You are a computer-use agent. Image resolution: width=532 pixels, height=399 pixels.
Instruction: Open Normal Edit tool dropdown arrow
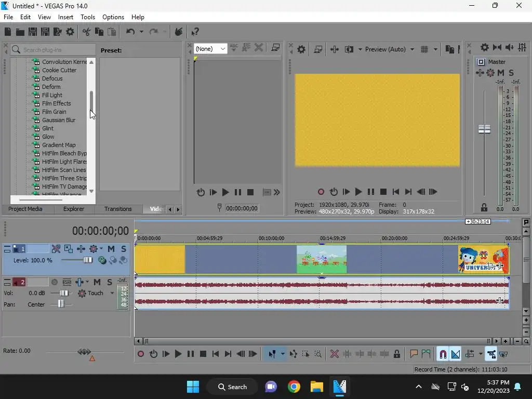click(x=283, y=354)
